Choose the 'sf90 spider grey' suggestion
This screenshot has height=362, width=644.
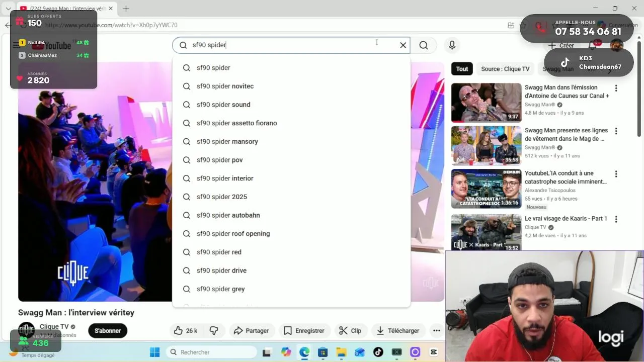[x=291, y=289]
